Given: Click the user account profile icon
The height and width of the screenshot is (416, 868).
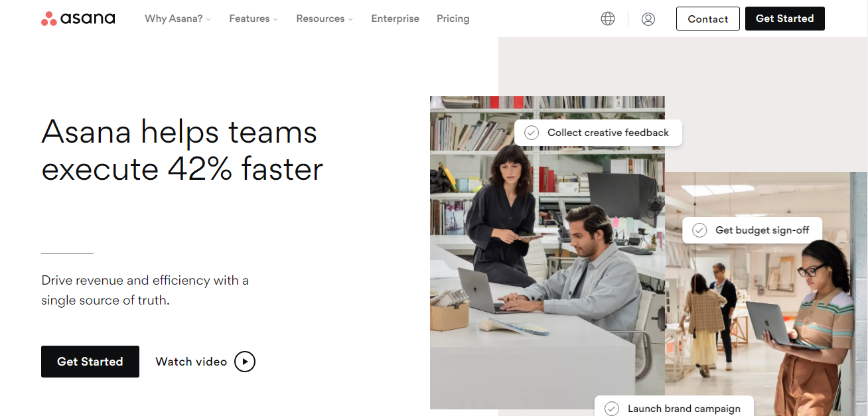Looking at the screenshot, I should click(648, 19).
